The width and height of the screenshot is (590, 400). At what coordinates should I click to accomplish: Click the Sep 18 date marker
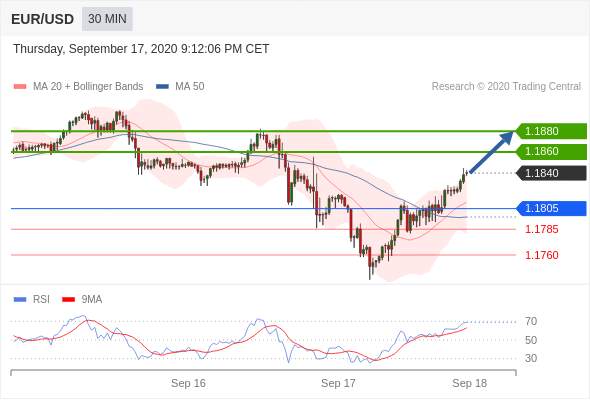tap(469, 383)
